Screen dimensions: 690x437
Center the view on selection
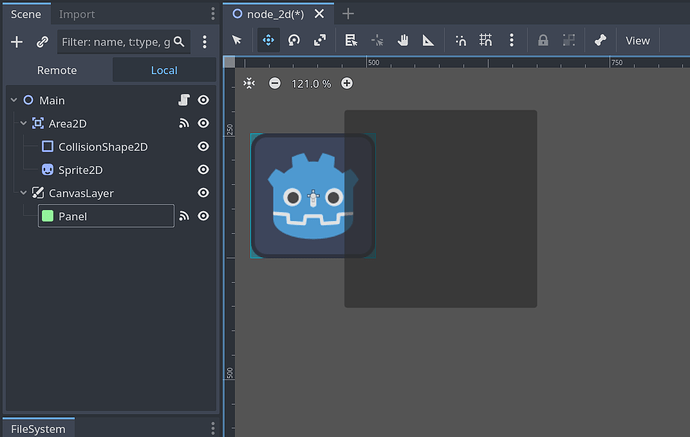[x=249, y=83]
